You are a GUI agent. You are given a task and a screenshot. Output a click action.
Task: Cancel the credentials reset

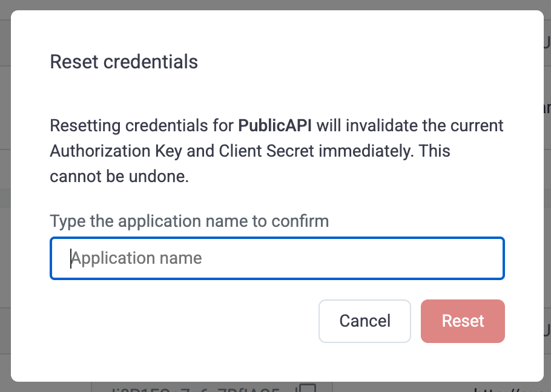[365, 321]
